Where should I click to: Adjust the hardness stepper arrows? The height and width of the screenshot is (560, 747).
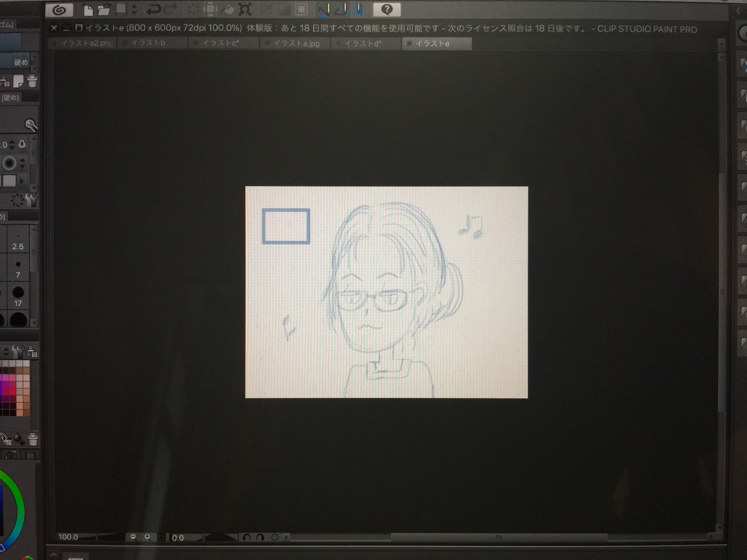tap(22, 163)
